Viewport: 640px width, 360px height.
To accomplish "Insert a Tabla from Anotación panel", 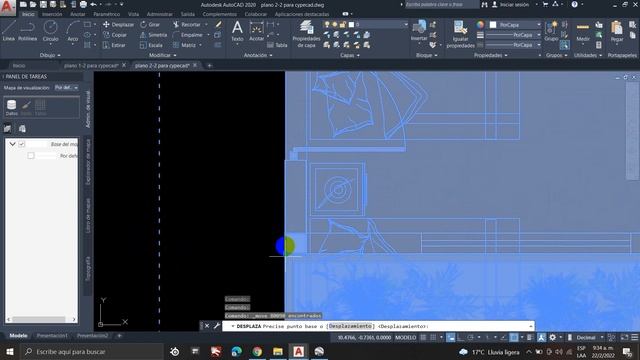I will pyautogui.click(x=277, y=45).
